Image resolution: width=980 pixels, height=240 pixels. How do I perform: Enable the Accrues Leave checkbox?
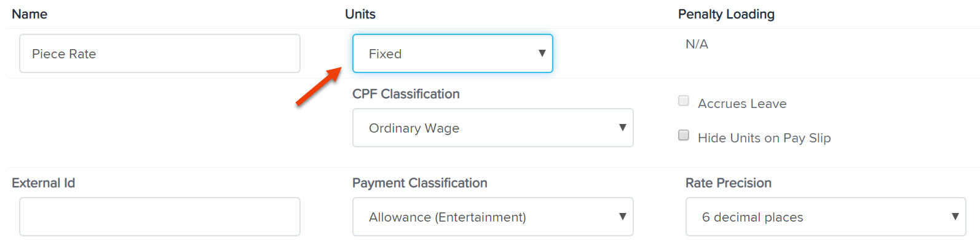(x=683, y=101)
